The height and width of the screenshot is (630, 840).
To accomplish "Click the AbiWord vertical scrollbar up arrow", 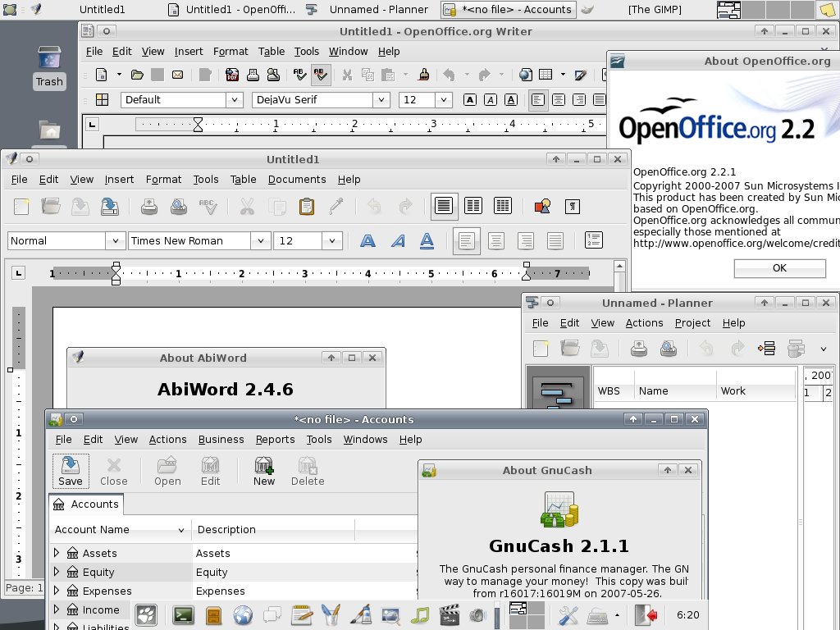I will pyautogui.click(x=619, y=266).
